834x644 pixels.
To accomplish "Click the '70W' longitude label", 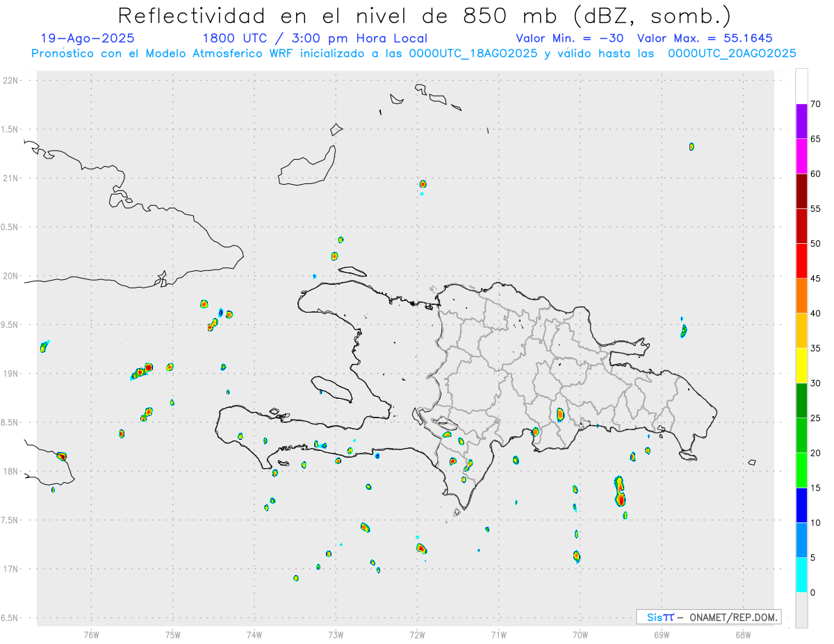I will [x=580, y=634].
